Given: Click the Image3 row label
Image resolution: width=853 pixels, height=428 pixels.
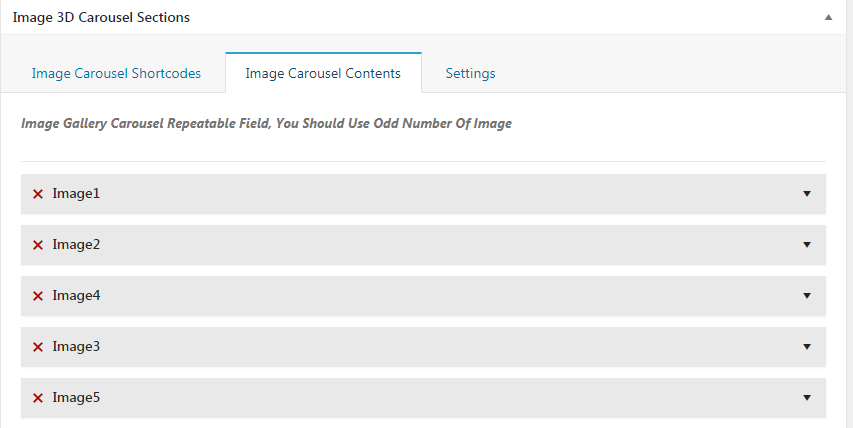Looking at the screenshot, I should click(76, 347).
